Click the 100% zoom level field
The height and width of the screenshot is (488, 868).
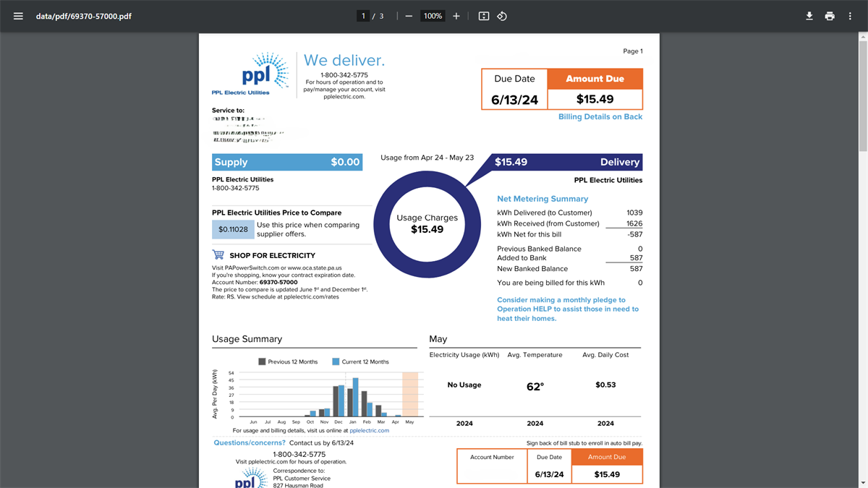[x=433, y=16]
